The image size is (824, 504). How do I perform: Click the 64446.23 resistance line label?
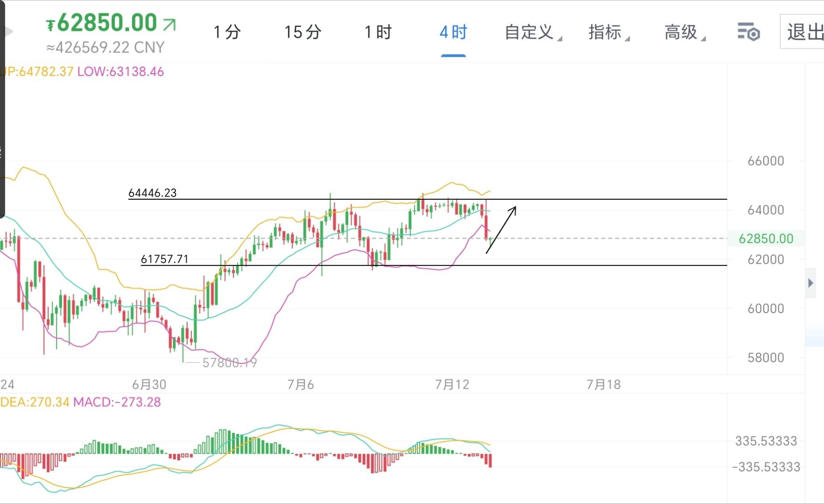(x=152, y=193)
